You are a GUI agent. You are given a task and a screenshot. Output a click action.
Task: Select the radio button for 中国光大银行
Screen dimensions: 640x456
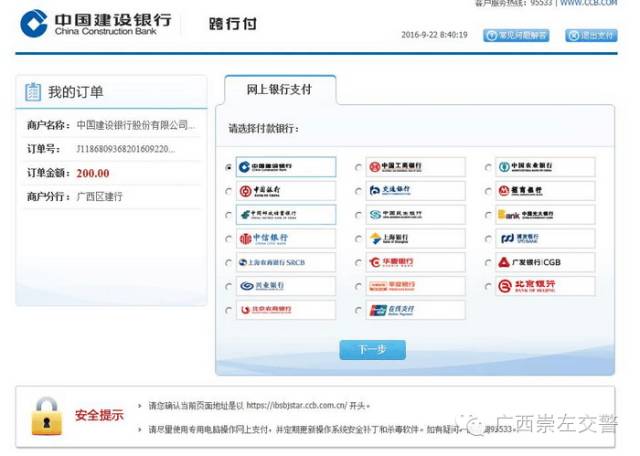click(x=488, y=215)
